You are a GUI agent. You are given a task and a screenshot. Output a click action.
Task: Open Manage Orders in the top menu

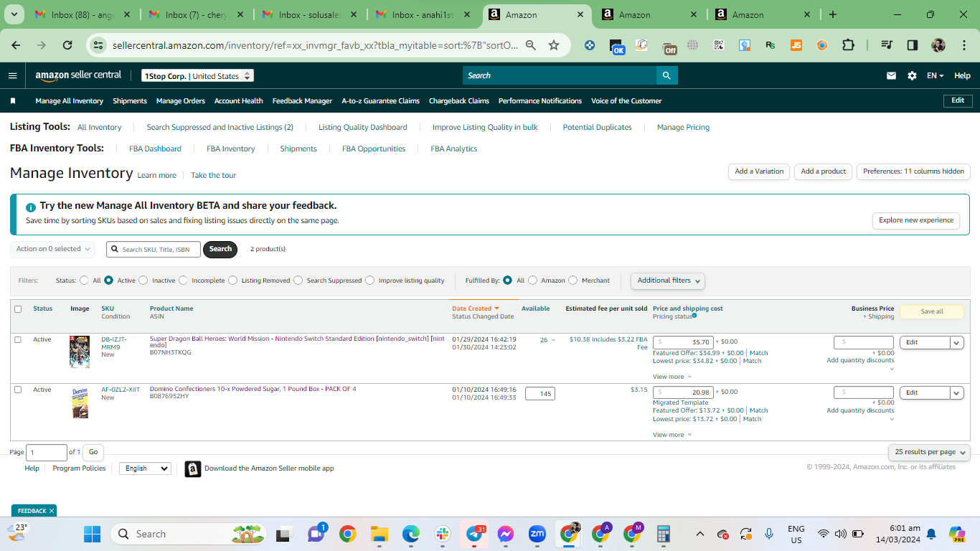click(181, 101)
